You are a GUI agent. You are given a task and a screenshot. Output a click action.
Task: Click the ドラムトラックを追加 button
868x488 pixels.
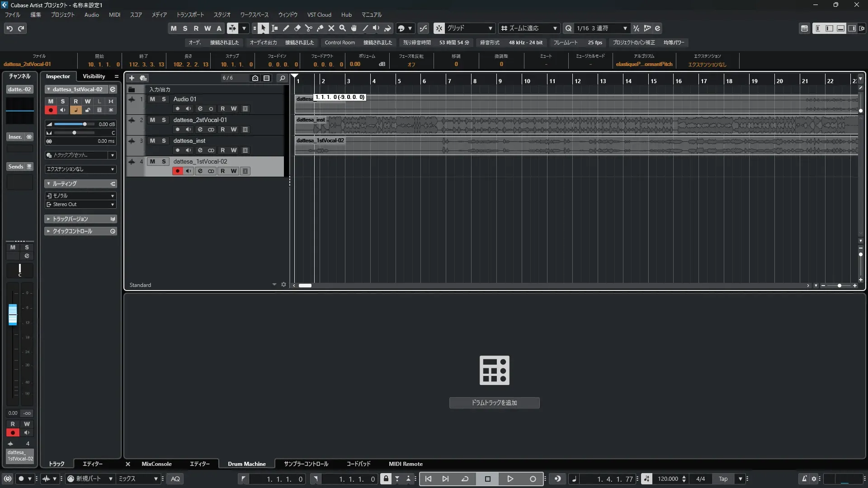[x=494, y=403]
